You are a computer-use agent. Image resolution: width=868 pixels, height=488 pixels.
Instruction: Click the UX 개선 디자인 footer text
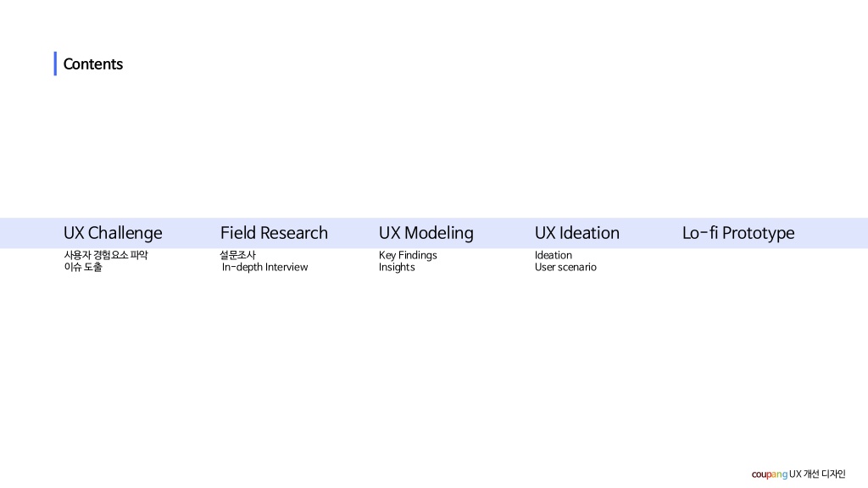tap(818, 474)
